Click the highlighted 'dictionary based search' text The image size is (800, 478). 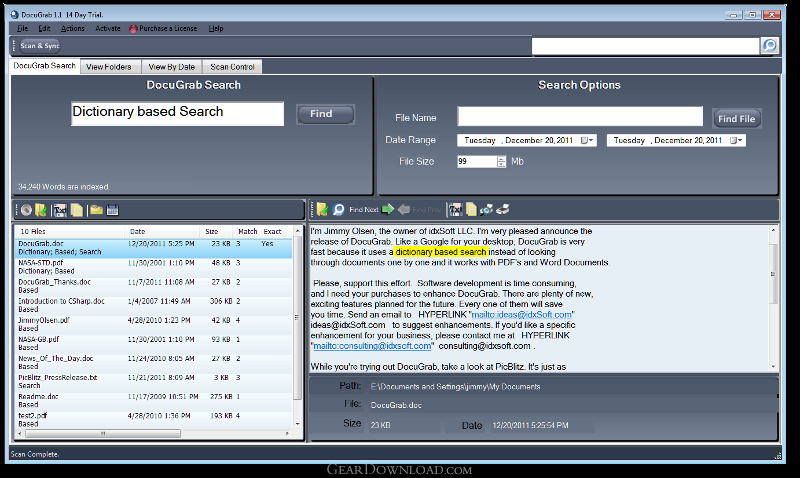coord(441,252)
